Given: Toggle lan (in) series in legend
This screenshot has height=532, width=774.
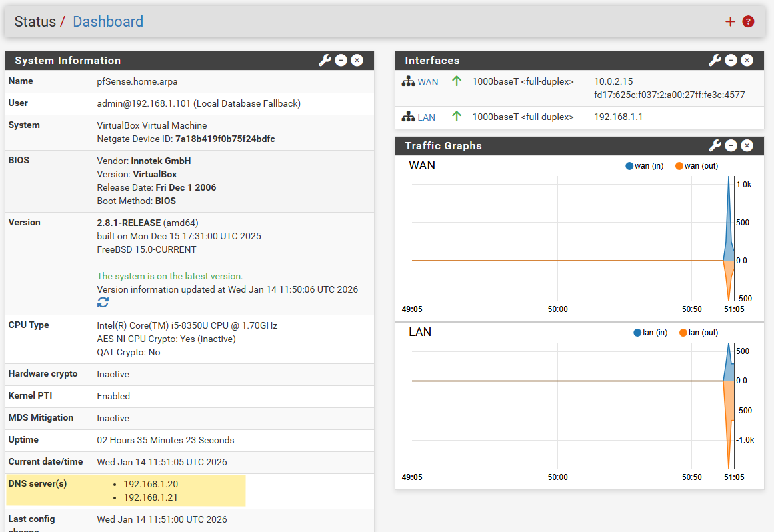Looking at the screenshot, I should [650, 333].
